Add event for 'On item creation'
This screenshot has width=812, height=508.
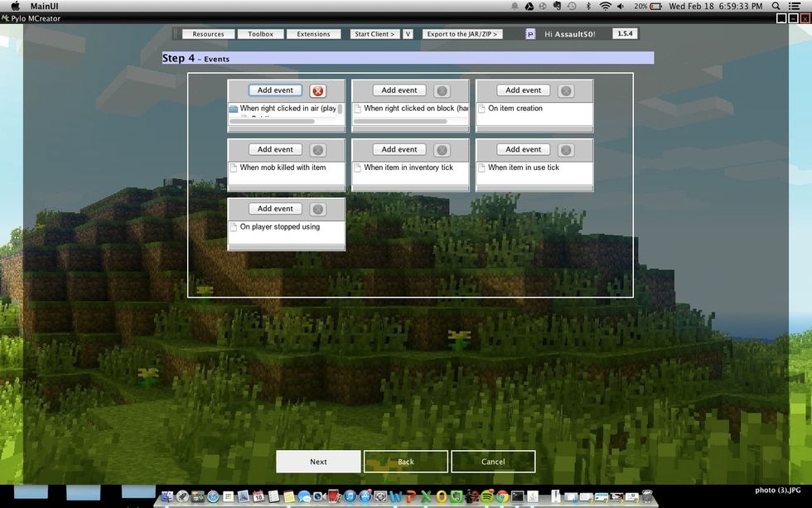click(x=524, y=90)
